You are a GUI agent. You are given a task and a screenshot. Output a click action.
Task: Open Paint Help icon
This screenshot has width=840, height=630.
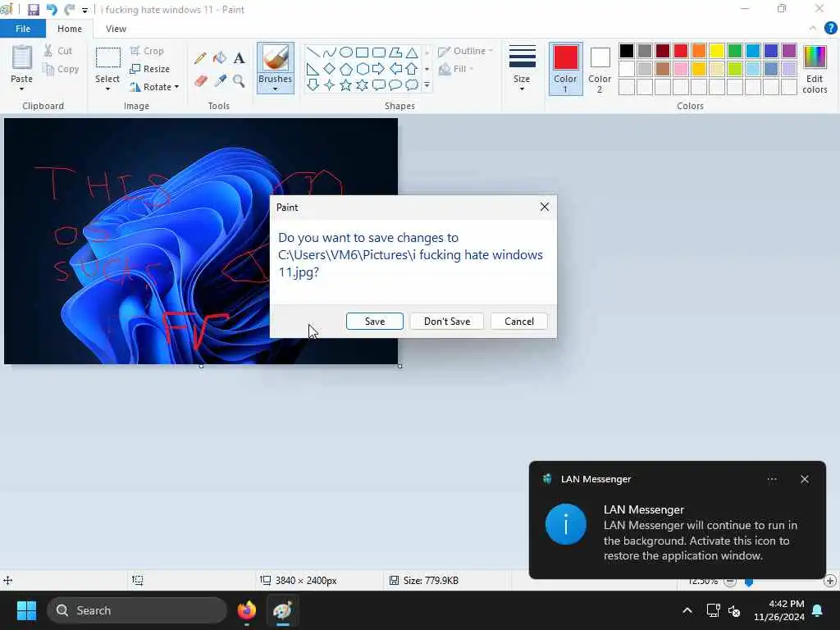[830, 29]
